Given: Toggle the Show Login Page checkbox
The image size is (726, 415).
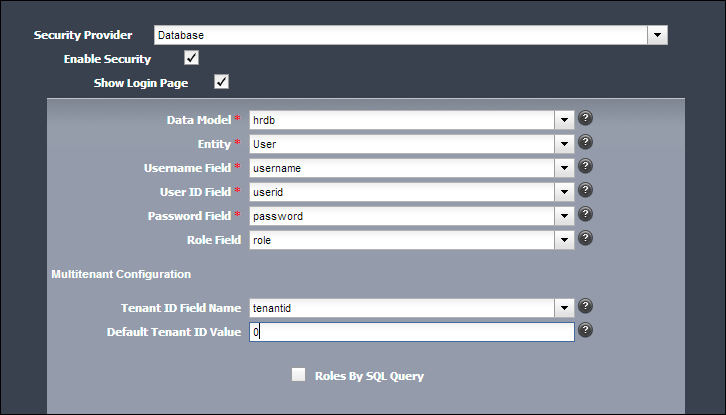Looking at the screenshot, I should pyautogui.click(x=222, y=82).
